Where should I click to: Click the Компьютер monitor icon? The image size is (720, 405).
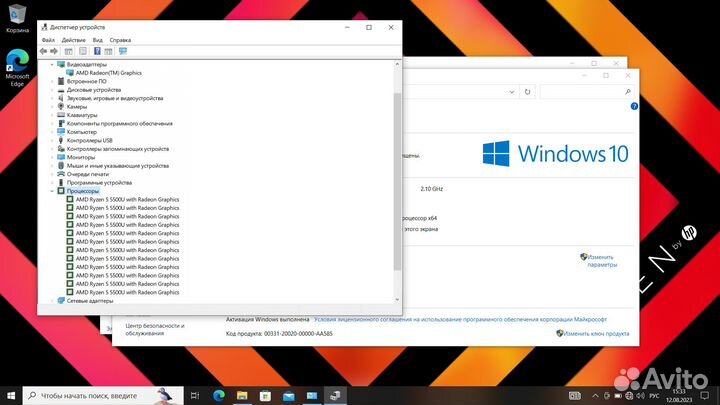point(61,132)
